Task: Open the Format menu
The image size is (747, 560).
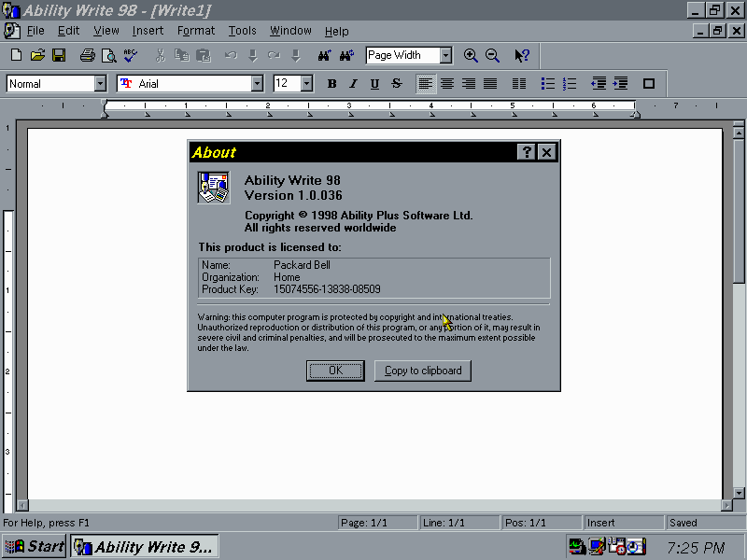Action: (196, 31)
